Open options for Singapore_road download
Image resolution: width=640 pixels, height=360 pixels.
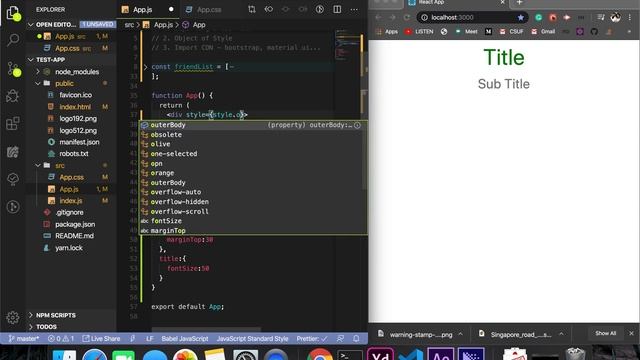coord(561,334)
